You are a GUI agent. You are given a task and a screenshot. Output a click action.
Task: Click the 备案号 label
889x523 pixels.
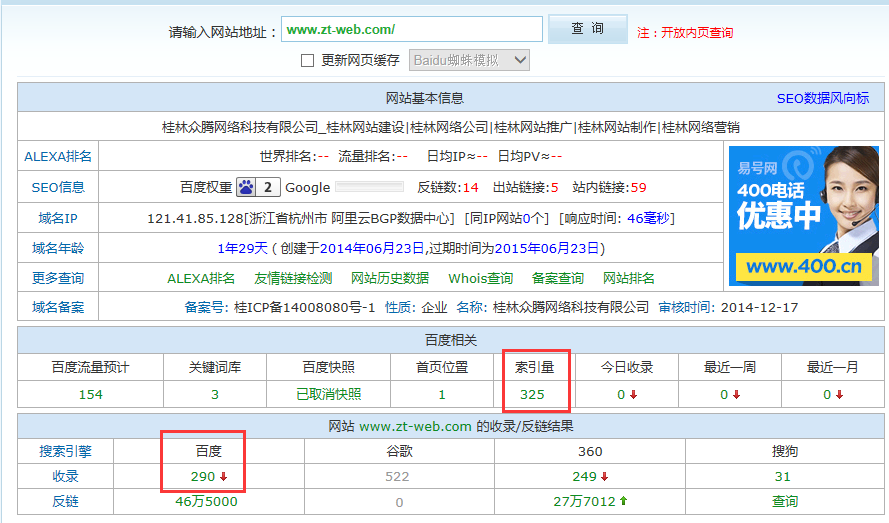[x=206, y=307]
